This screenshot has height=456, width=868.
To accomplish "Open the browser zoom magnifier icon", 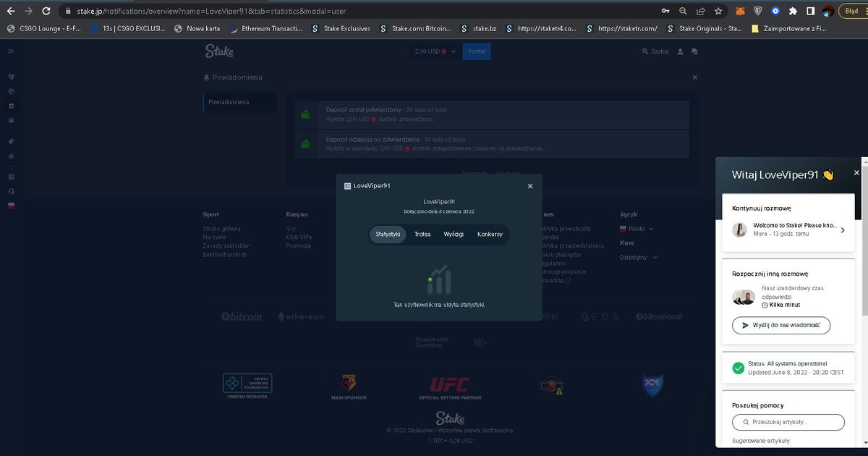I will [684, 12].
